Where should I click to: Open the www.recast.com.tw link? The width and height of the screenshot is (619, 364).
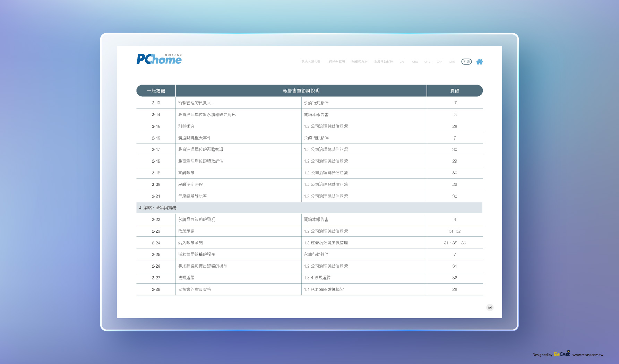tap(588, 355)
